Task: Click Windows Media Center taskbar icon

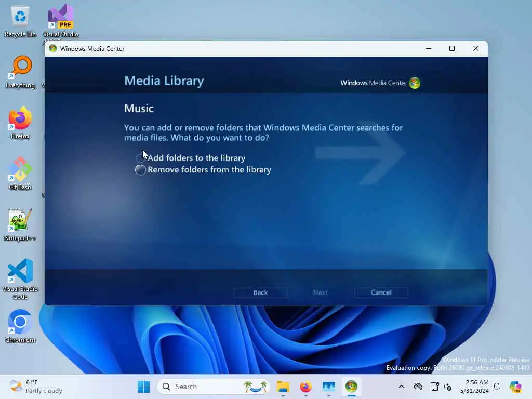Action: 351,387
